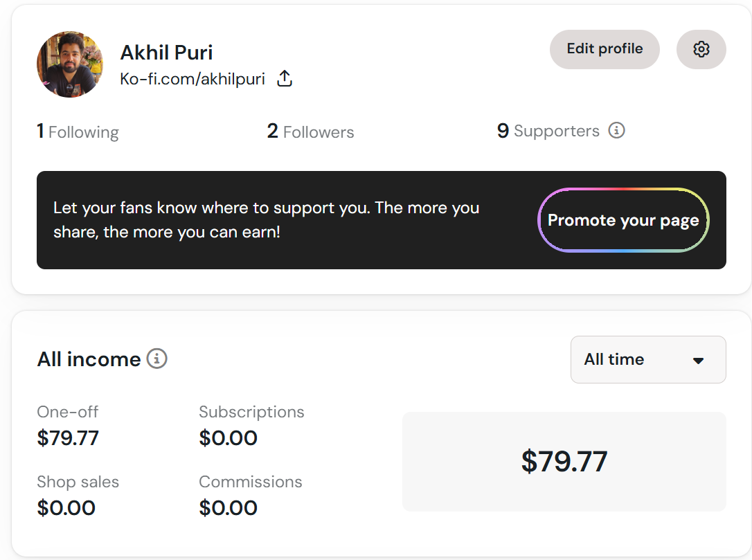Click the promotion banner text about fans
752x560 pixels.
coord(266,220)
